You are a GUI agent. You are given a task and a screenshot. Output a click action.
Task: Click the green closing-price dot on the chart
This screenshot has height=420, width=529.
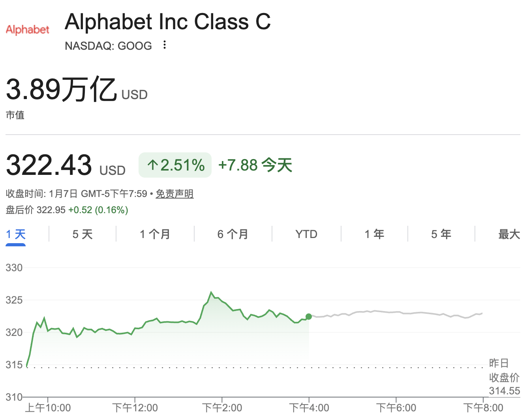click(309, 316)
